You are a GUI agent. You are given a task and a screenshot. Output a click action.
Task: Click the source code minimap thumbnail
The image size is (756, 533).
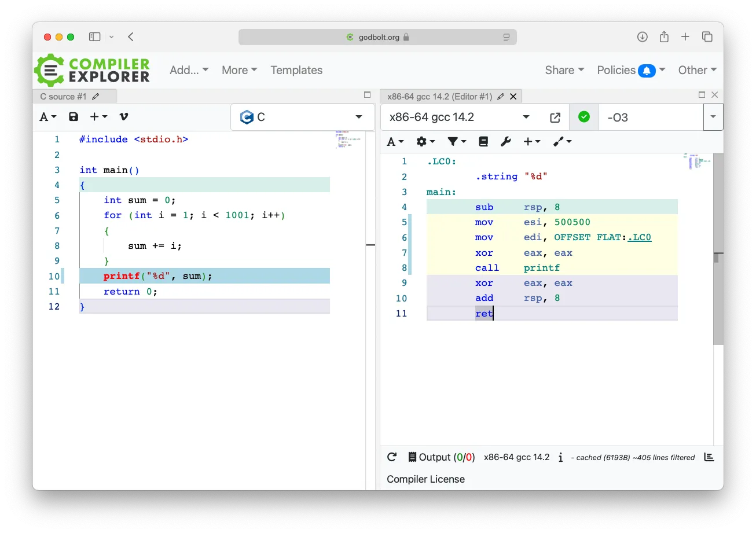tap(348, 141)
